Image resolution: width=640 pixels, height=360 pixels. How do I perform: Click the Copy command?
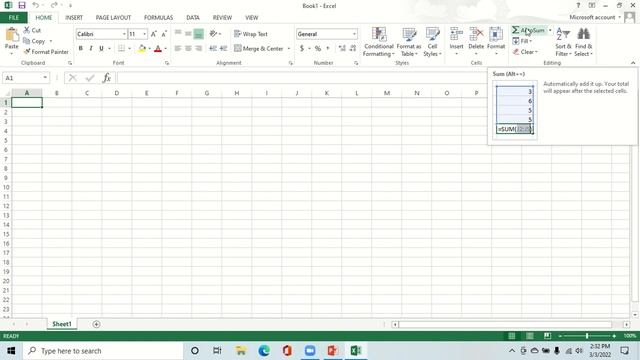point(34,41)
